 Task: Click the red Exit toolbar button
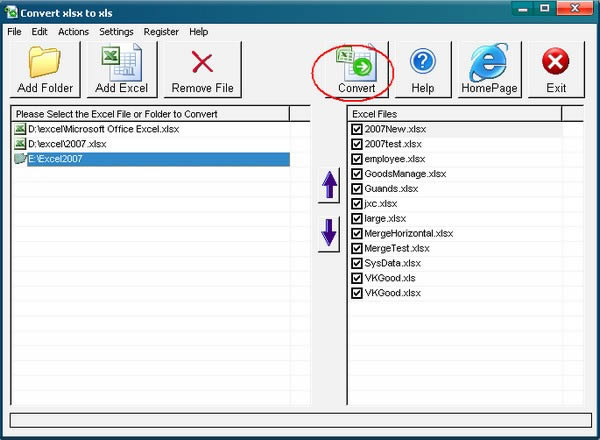pos(556,70)
